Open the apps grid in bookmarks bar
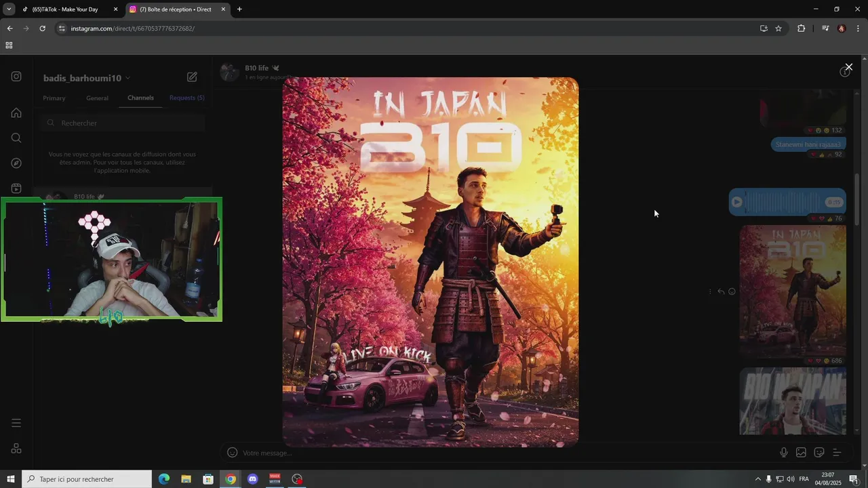Viewport: 868px width, 488px height. (x=9, y=45)
